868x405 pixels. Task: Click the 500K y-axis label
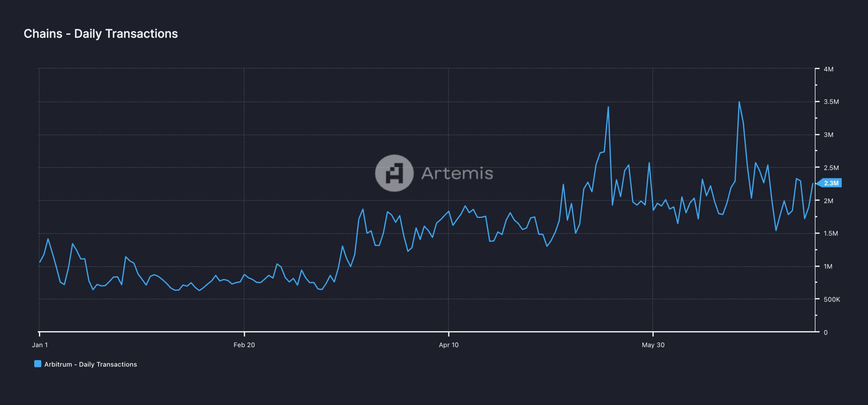click(832, 300)
